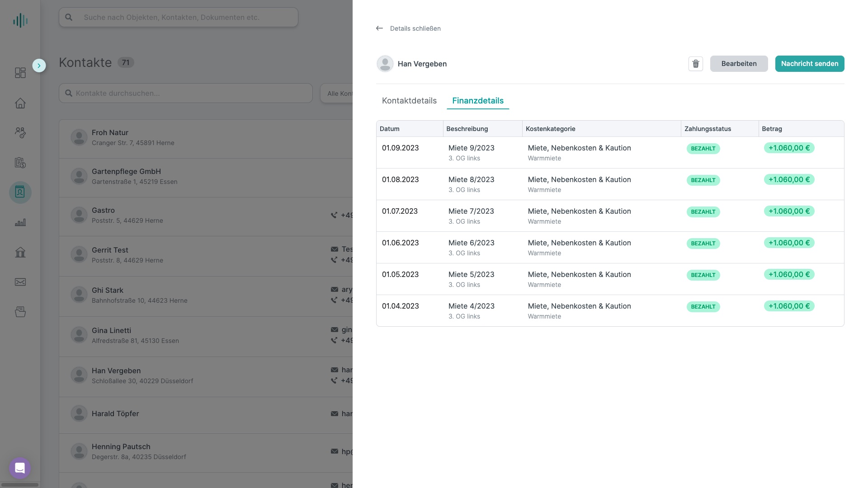Click the global search field
868x488 pixels.
(x=179, y=17)
